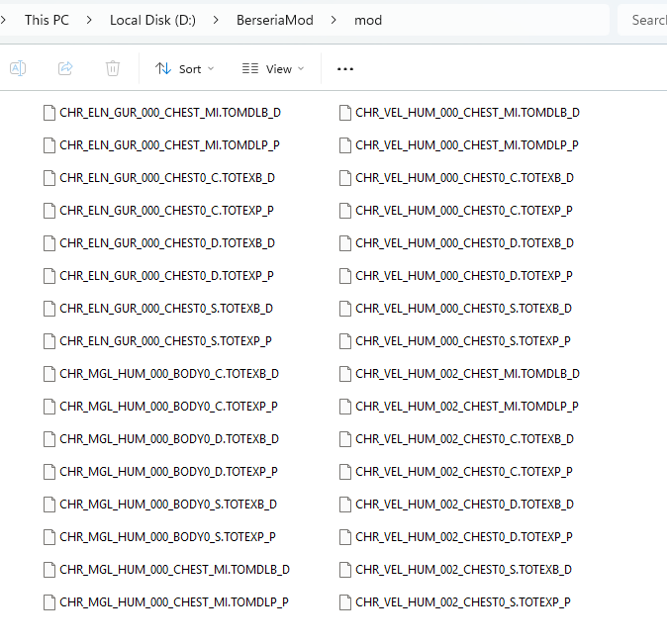Open the See more ellipsis menu

click(x=345, y=69)
